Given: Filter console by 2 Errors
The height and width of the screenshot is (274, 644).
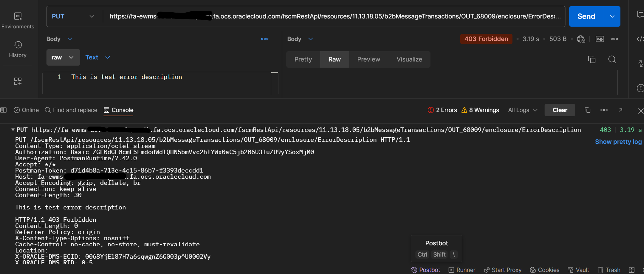Looking at the screenshot, I should (x=442, y=110).
